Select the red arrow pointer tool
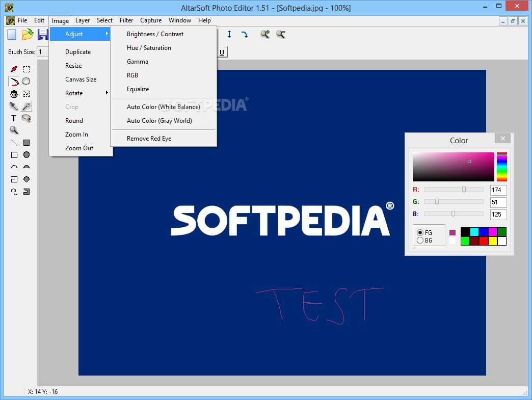The width and height of the screenshot is (532, 400). click(x=14, y=69)
